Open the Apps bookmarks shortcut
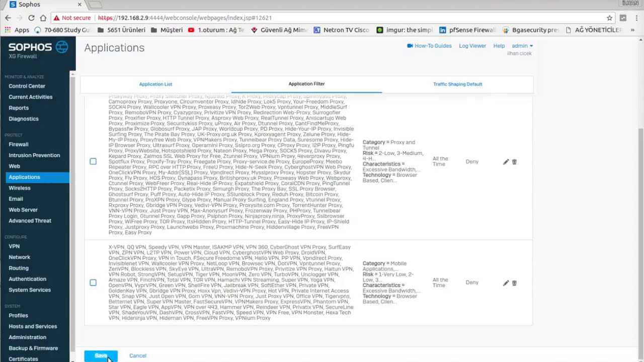 (x=17, y=30)
